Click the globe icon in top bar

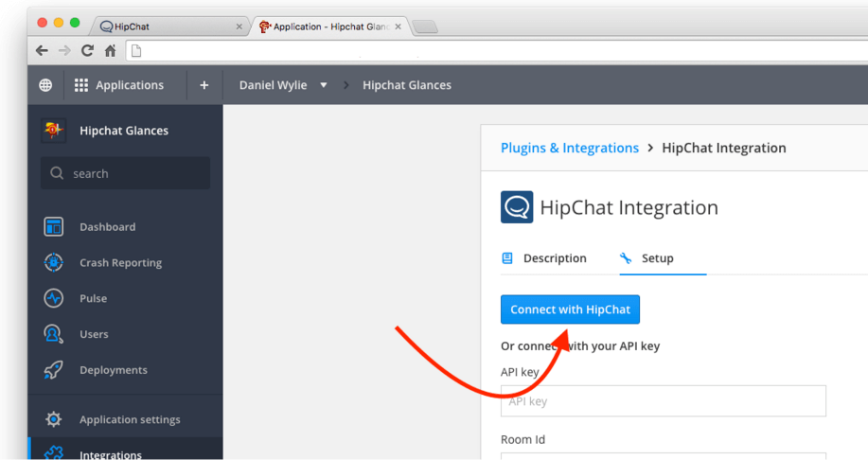coord(45,85)
